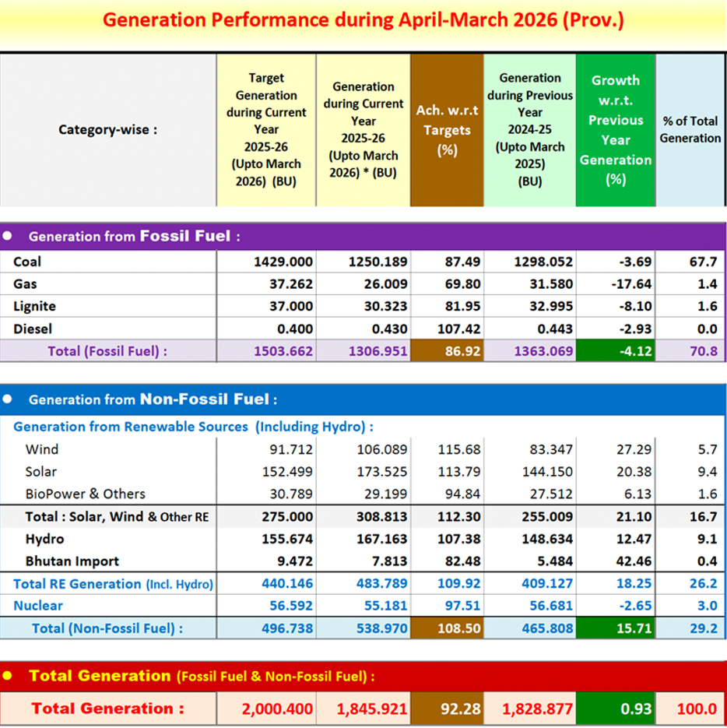
Task: Select the page title Generation Performance
Action: pos(363,19)
